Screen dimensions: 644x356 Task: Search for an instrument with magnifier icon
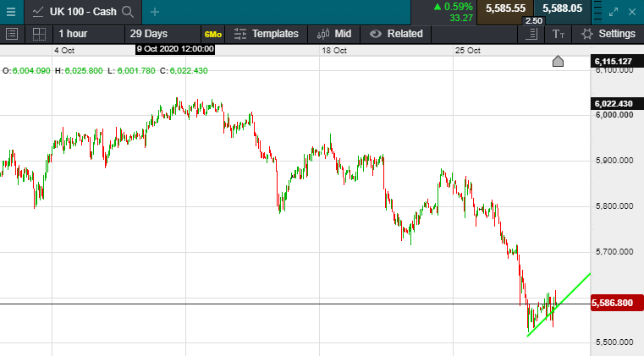pyautogui.click(x=128, y=12)
